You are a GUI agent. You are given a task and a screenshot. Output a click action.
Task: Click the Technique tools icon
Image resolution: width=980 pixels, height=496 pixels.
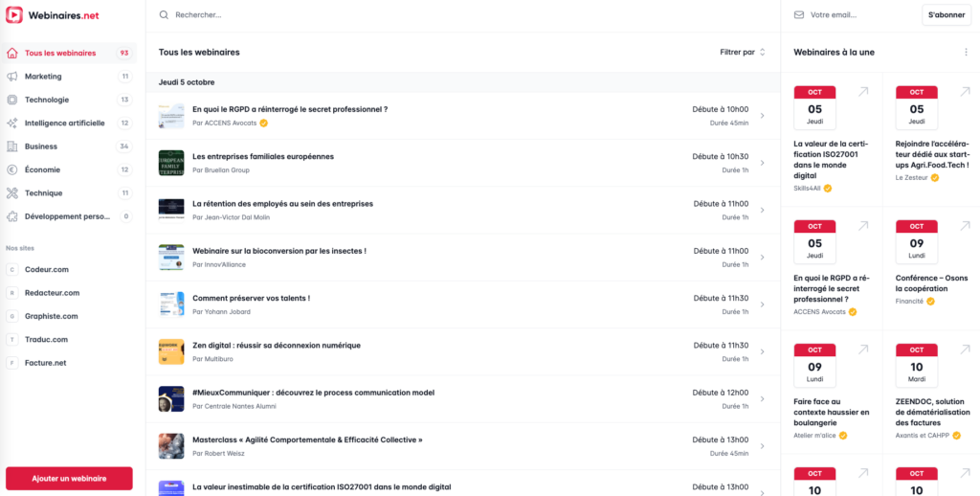click(x=12, y=193)
